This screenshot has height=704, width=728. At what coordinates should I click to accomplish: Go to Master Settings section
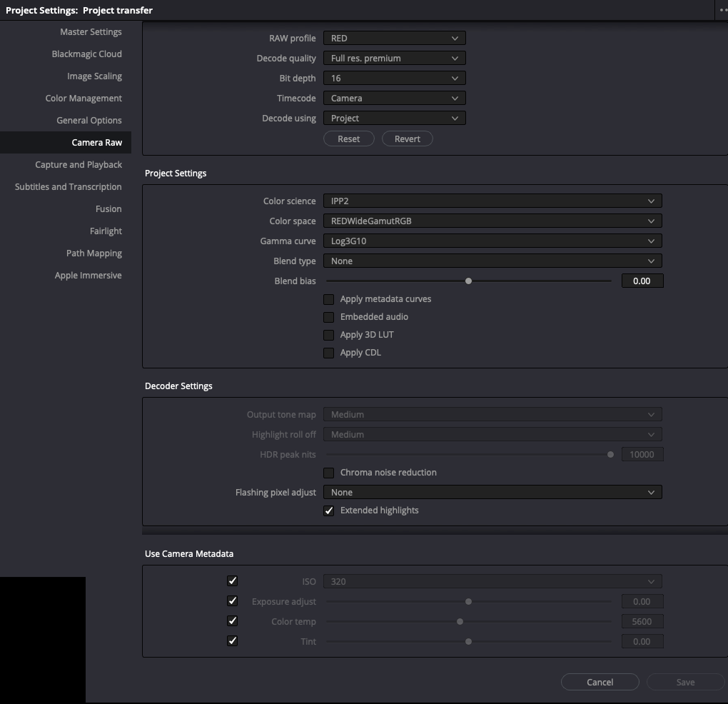(91, 32)
